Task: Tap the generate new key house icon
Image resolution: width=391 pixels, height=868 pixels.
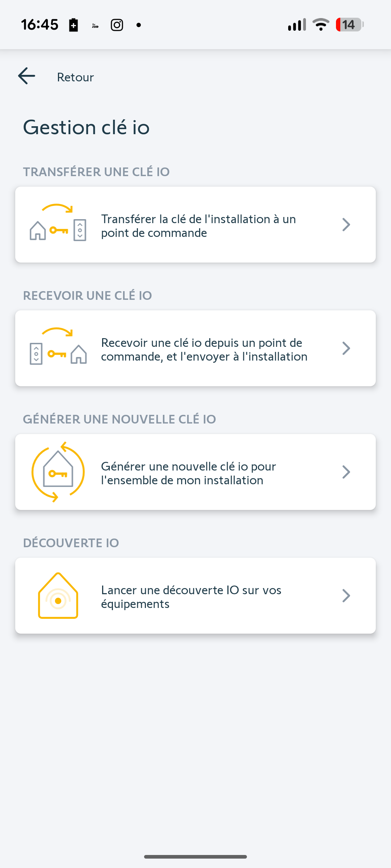Action: coord(58,472)
